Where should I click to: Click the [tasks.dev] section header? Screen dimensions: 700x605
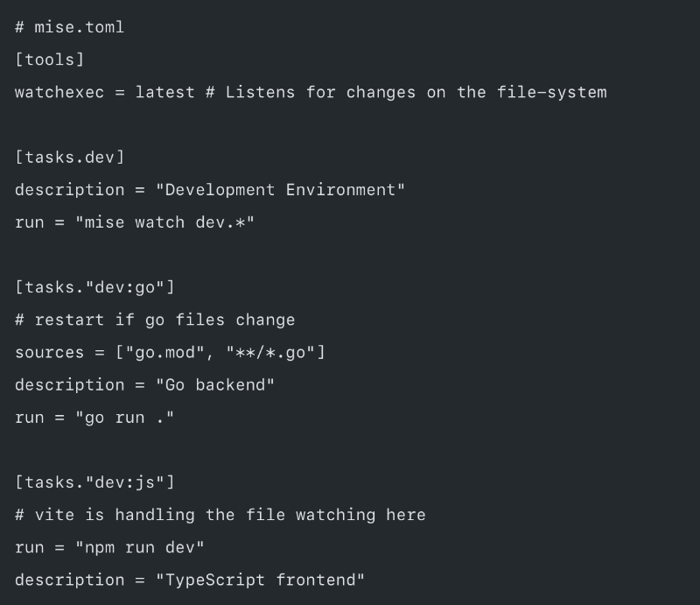pyautogui.click(x=69, y=158)
